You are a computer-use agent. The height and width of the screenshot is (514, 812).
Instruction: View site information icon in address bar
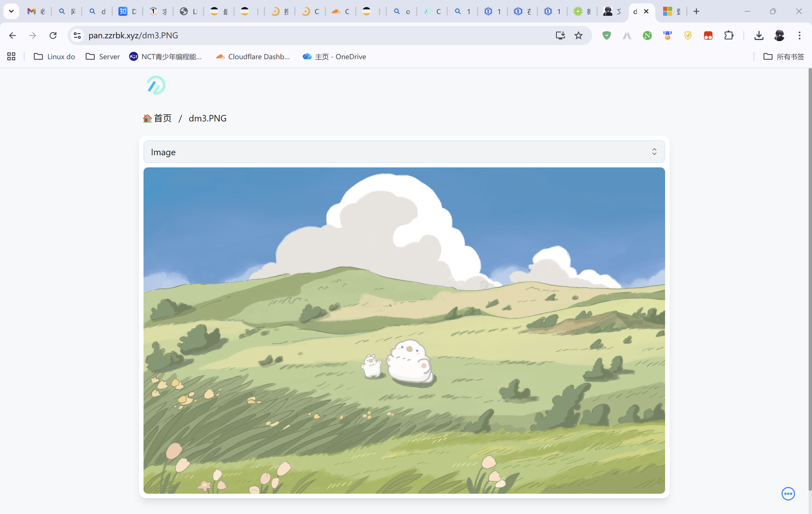77,36
